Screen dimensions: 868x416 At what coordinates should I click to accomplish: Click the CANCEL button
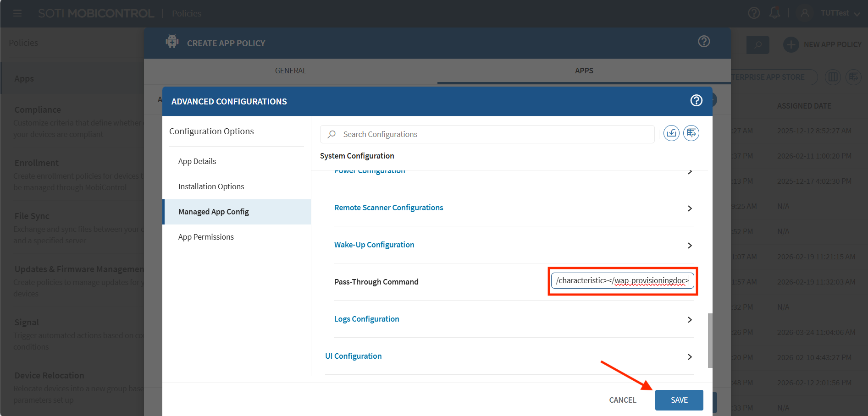(x=622, y=400)
